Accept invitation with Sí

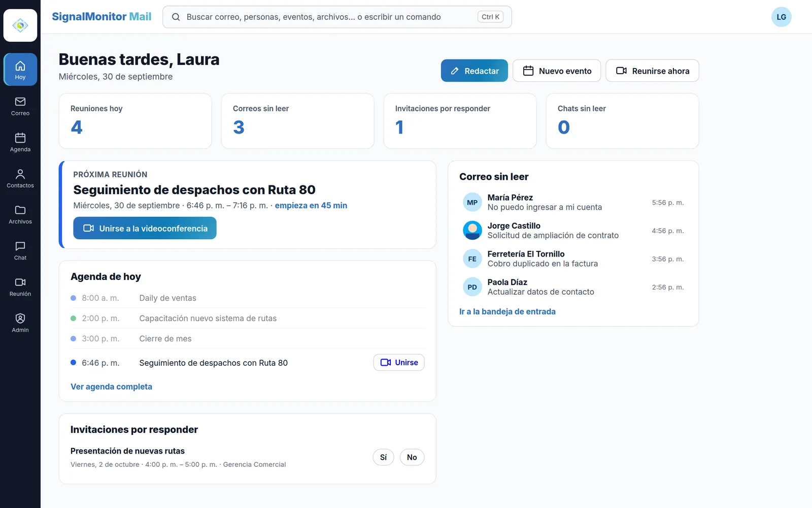pyautogui.click(x=383, y=457)
